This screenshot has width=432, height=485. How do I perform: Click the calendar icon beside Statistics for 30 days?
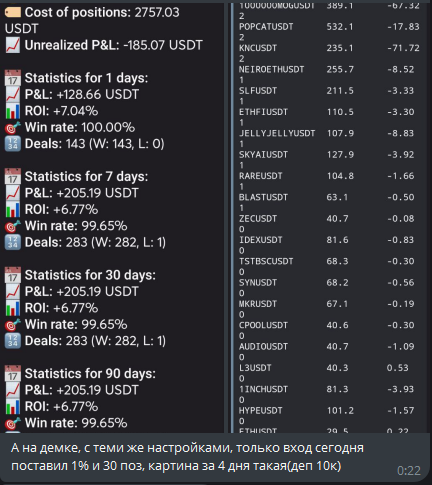[13, 275]
